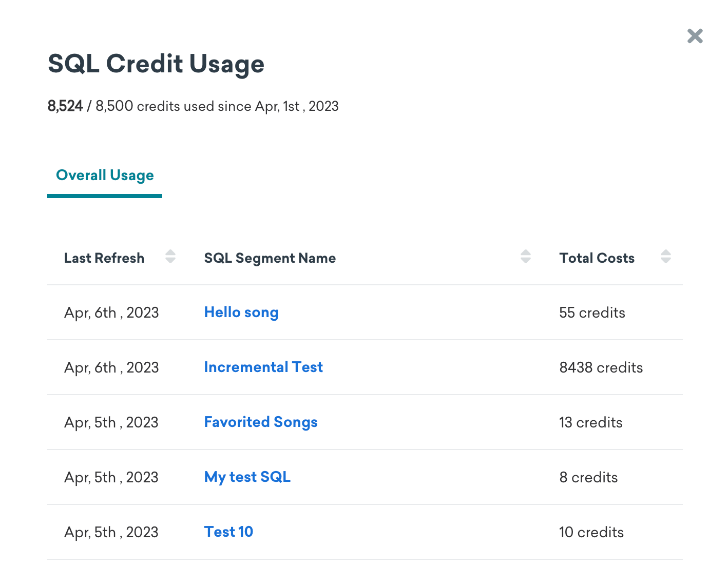The image size is (728, 586).
Task: Click the SQL Segment Name header text
Action: [270, 258]
